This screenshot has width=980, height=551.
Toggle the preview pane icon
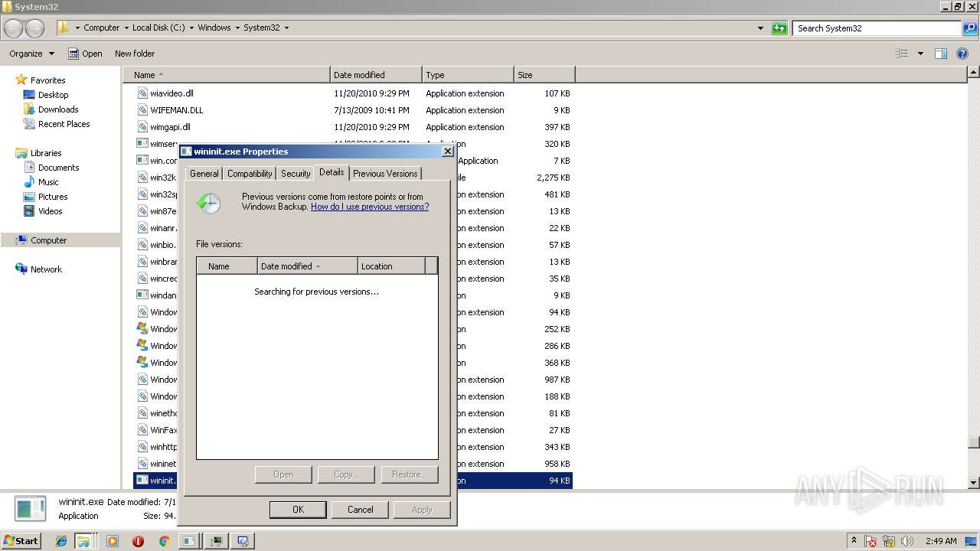(x=941, y=54)
